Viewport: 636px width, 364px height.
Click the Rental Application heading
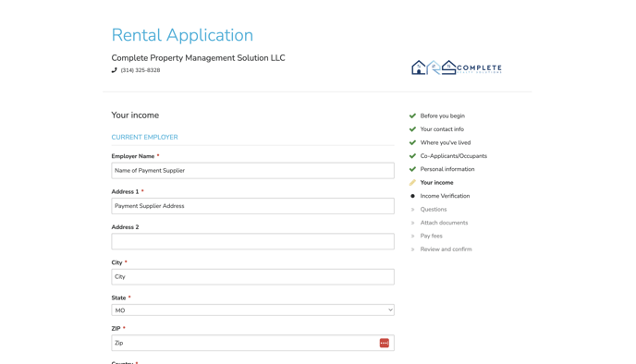pyautogui.click(x=182, y=35)
